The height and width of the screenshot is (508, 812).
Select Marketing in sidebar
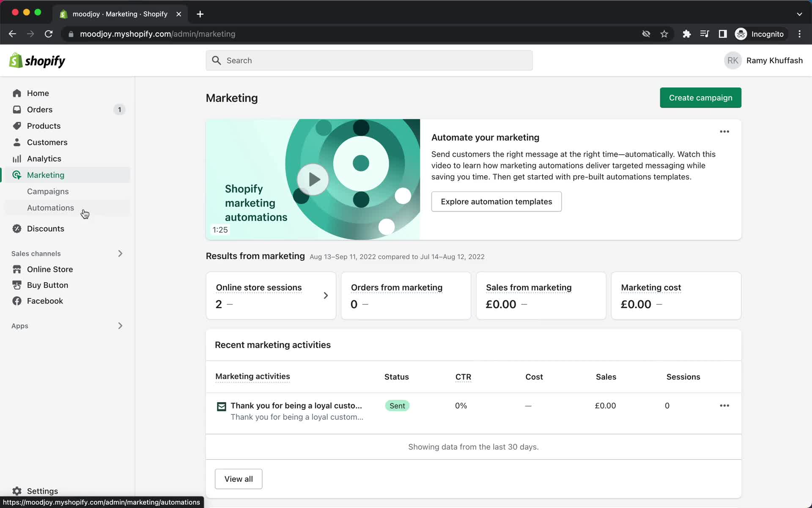pyautogui.click(x=67, y=175)
